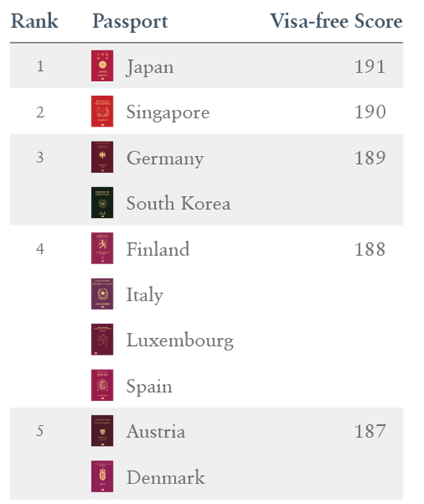Click the Spain passport icon
The width and height of the screenshot is (424, 504).
(102, 385)
